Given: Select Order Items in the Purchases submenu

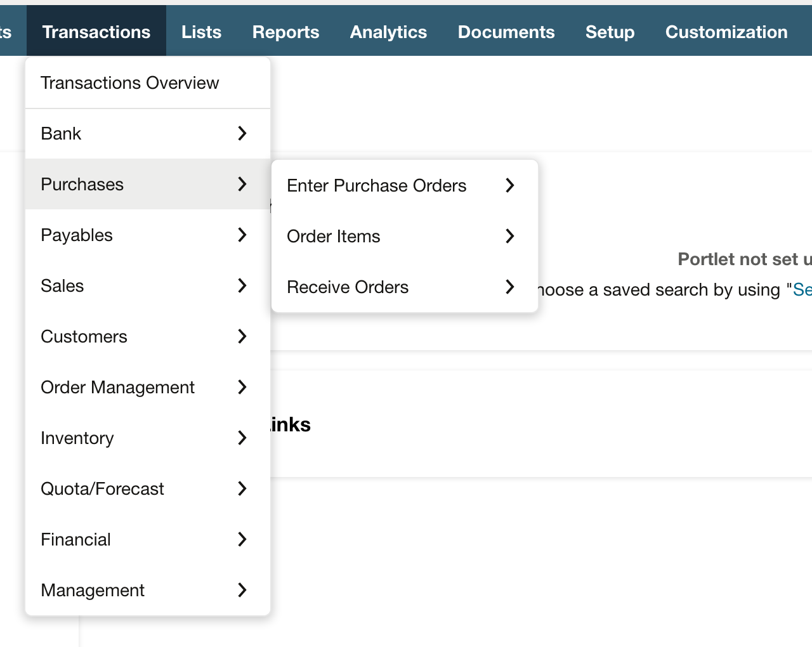Looking at the screenshot, I should tap(405, 236).
